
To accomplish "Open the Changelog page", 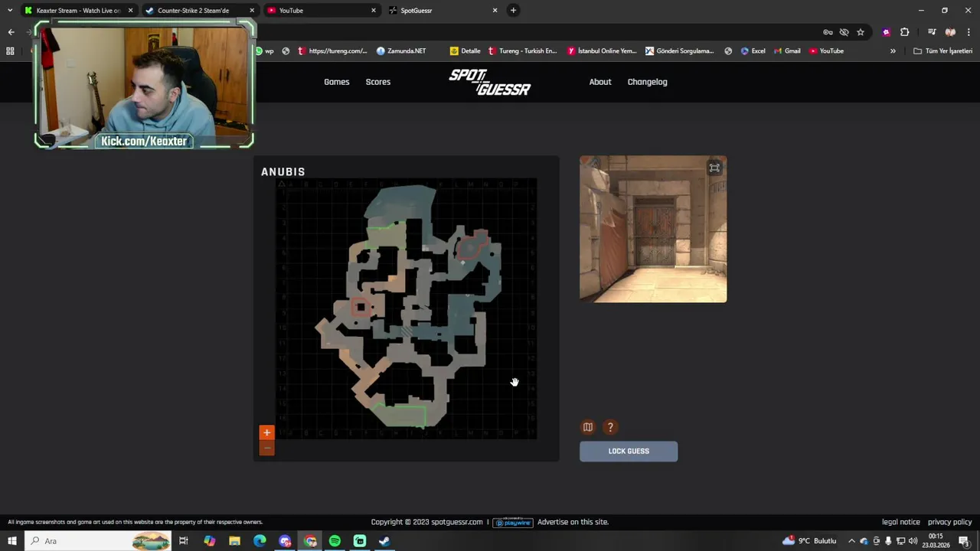I will pos(648,82).
